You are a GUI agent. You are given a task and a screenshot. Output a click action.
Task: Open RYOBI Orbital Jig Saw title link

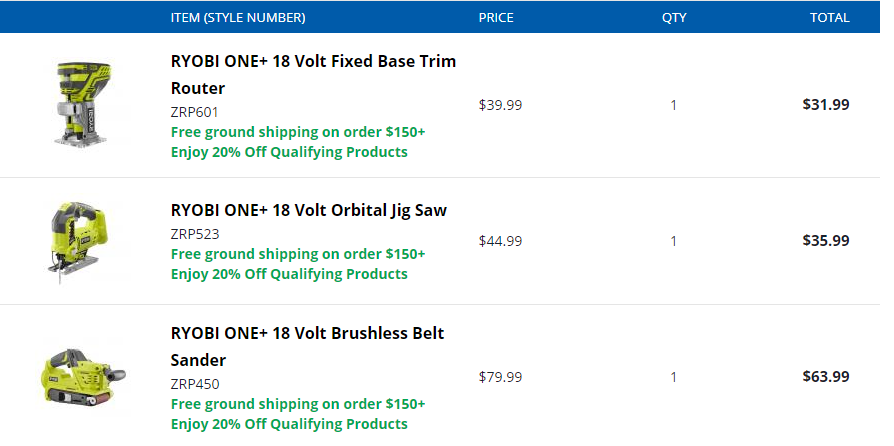point(308,210)
